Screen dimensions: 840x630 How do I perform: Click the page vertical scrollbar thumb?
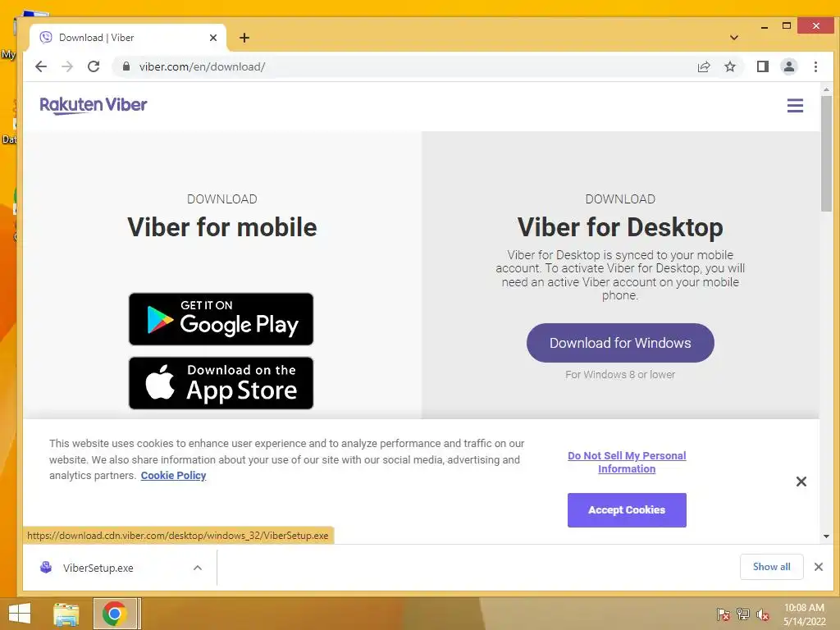[826, 153]
